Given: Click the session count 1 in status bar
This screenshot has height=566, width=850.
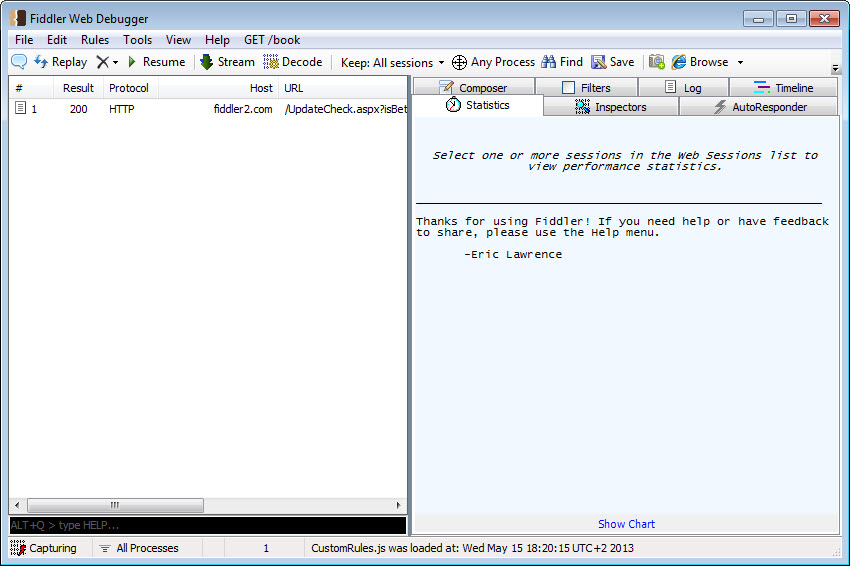Looking at the screenshot, I should (266, 548).
